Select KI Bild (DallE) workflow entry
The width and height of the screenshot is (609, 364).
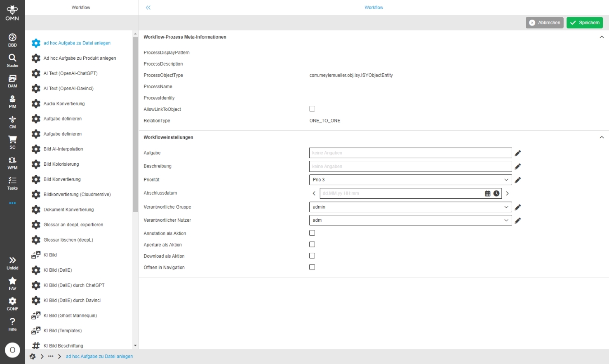pos(58,270)
